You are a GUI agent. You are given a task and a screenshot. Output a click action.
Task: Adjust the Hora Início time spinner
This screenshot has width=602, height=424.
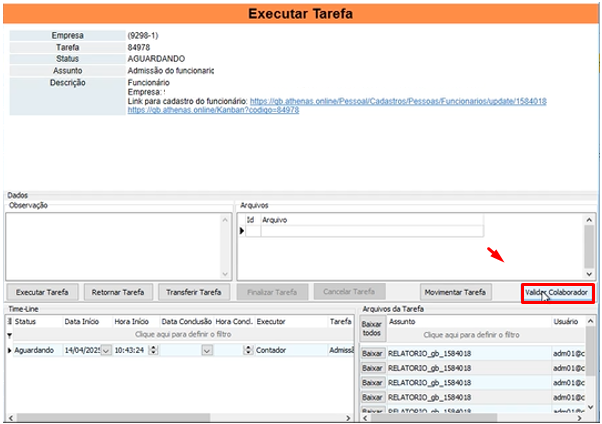coord(153,350)
